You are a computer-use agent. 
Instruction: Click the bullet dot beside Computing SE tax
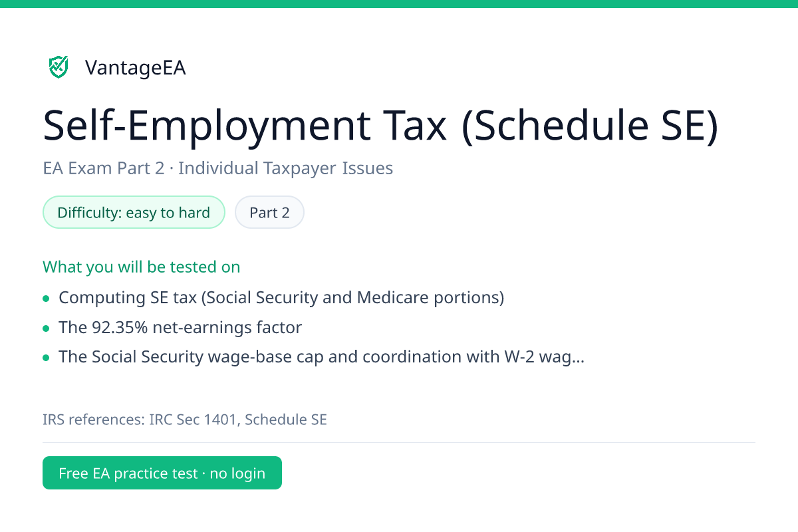[46, 299]
